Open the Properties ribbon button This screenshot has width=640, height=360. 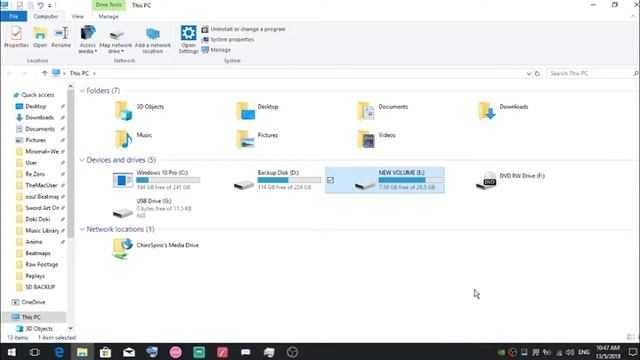pyautogui.click(x=16, y=37)
